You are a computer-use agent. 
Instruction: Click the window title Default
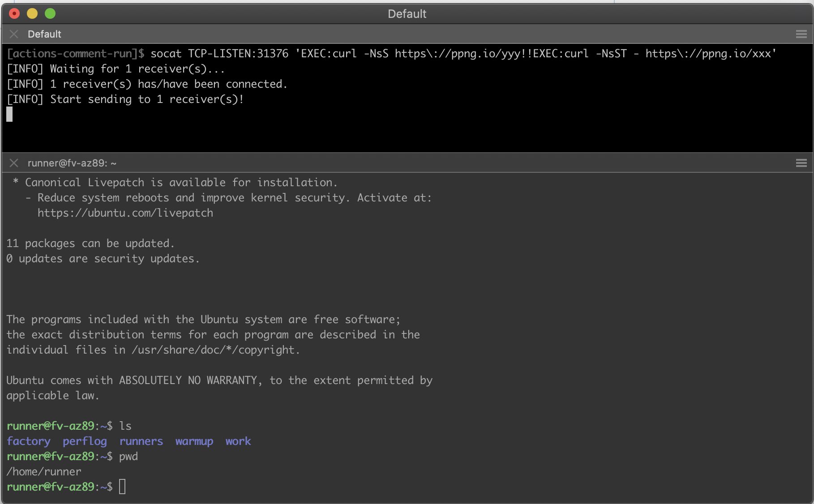click(407, 14)
